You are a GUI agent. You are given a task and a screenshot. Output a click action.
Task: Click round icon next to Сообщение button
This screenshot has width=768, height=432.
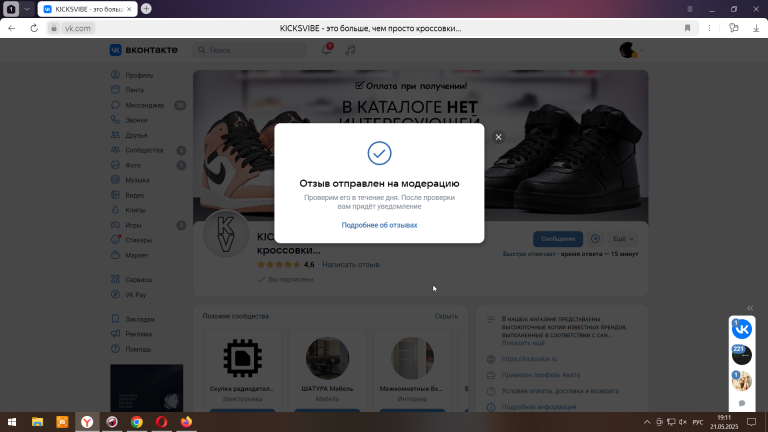[x=595, y=239]
